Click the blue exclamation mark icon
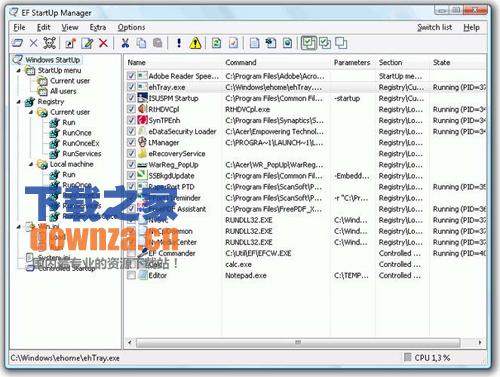The width and height of the screenshot is (500, 377). (179, 43)
